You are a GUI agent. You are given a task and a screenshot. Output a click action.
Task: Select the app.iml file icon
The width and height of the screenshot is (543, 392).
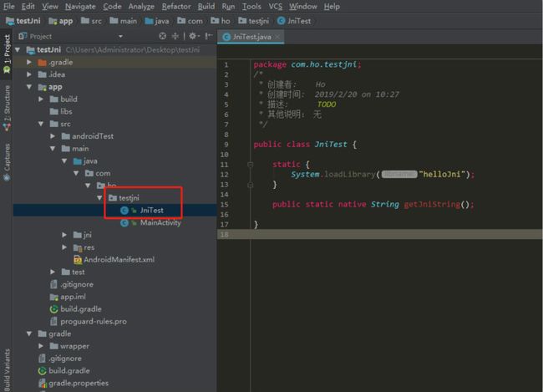click(x=53, y=297)
